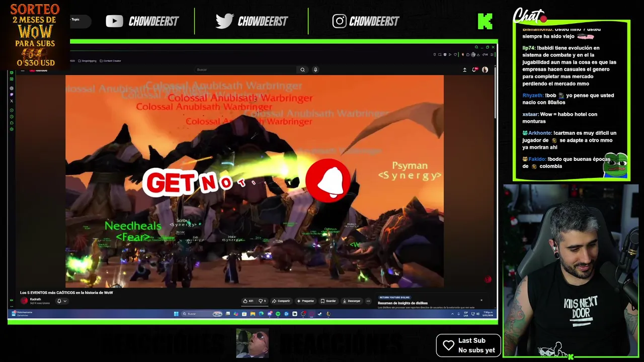Click the lang indicator ESP LAA in tray
This screenshot has height=362, width=644.
pyautogui.click(x=466, y=314)
